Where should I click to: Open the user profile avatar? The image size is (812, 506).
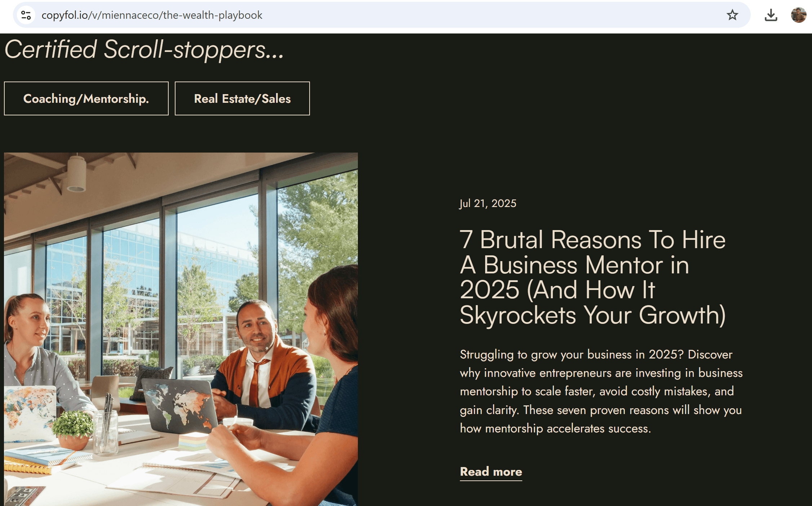[798, 15]
